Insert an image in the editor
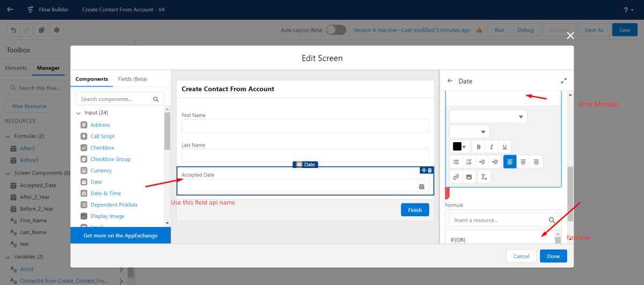644x285 pixels. pyautogui.click(x=469, y=177)
